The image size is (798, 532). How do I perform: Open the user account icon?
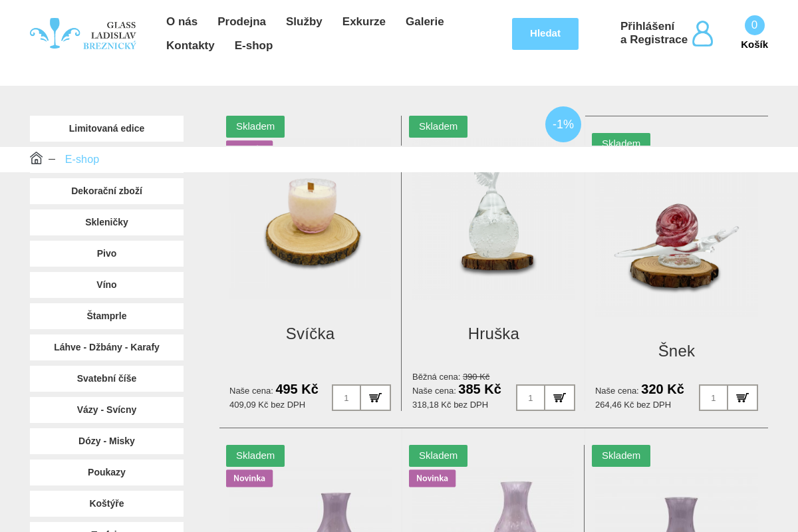coord(702,33)
